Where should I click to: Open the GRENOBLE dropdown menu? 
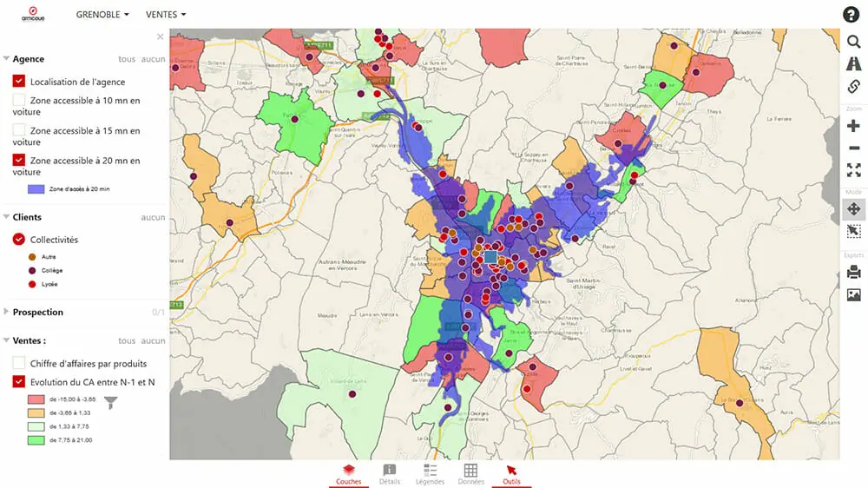tap(102, 15)
